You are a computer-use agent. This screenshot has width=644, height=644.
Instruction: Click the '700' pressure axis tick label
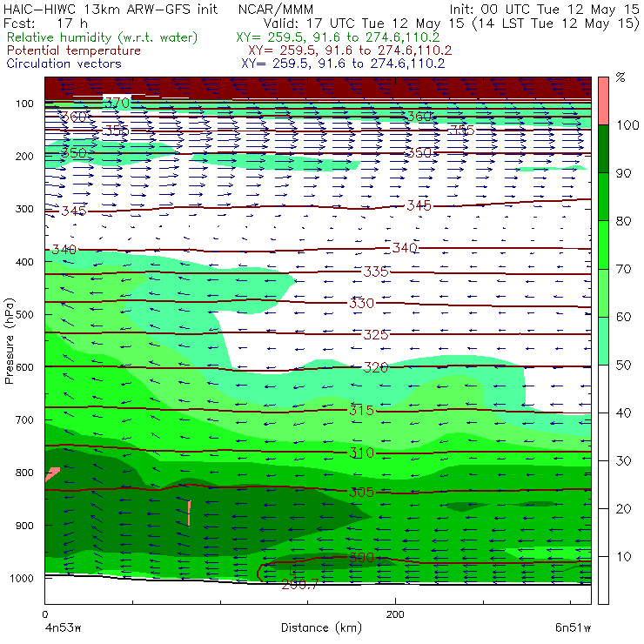24,419
